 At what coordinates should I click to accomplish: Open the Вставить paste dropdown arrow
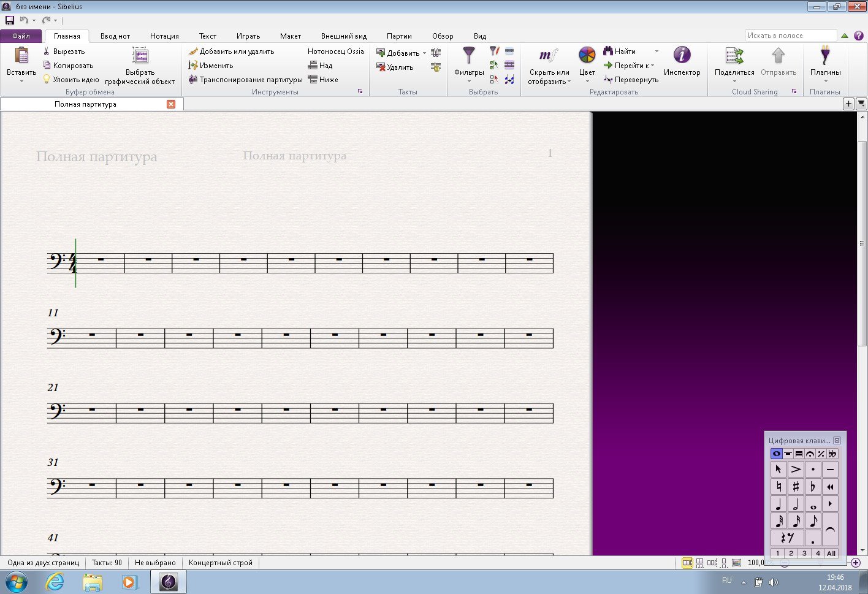[21, 81]
